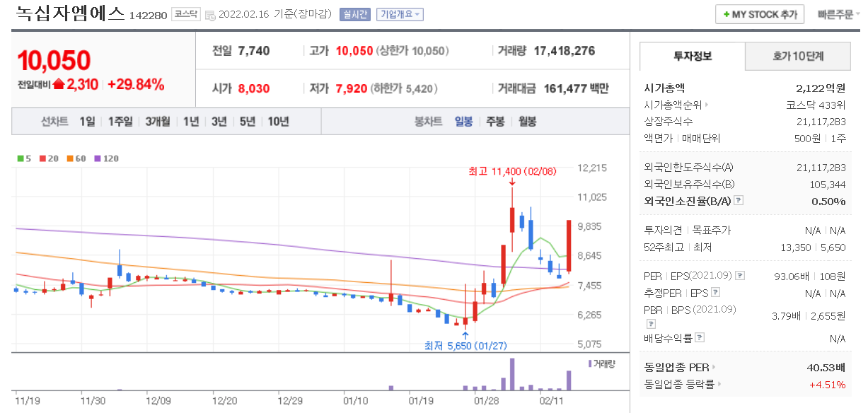Click the 11/19 date label on chart axis
Screen dimensions: 868x413
tap(26, 400)
